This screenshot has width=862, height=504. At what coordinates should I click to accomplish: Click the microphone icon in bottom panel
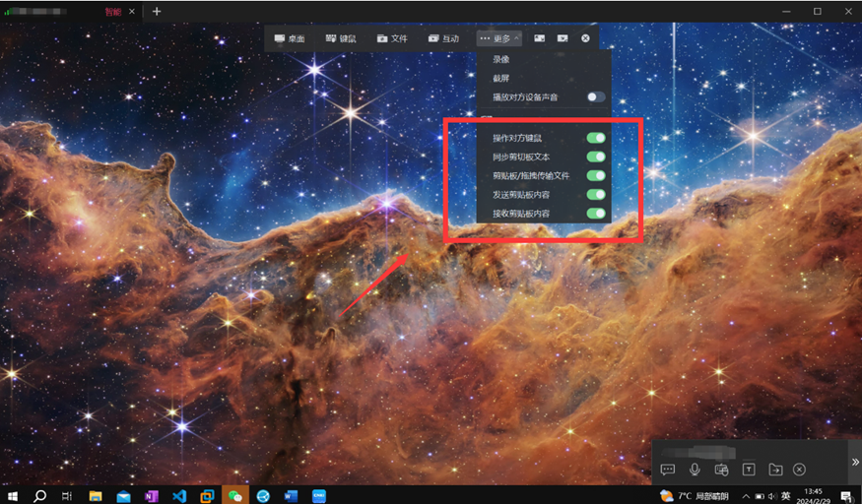[695, 470]
